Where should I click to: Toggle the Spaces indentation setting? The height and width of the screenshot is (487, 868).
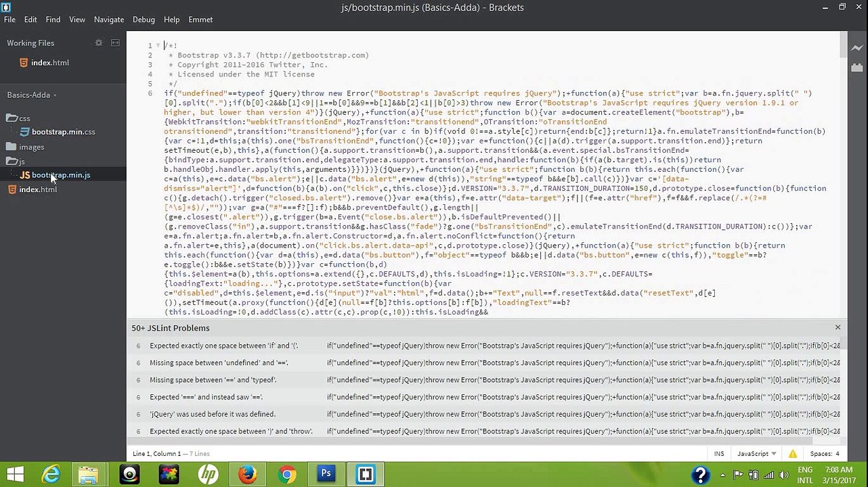824,454
